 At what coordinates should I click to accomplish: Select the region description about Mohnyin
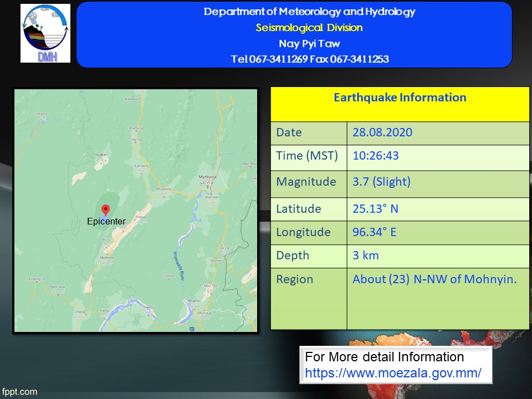(x=434, y=279)
